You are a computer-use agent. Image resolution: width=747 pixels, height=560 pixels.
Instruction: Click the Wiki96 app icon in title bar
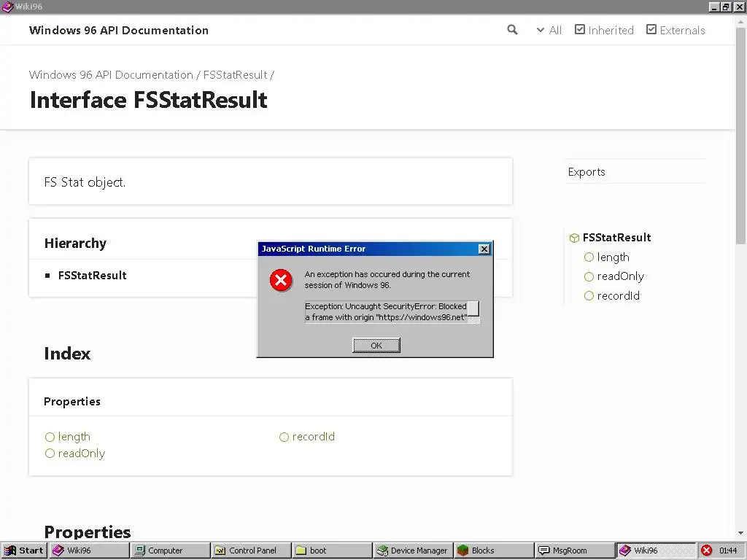click(x=7, y=7)
